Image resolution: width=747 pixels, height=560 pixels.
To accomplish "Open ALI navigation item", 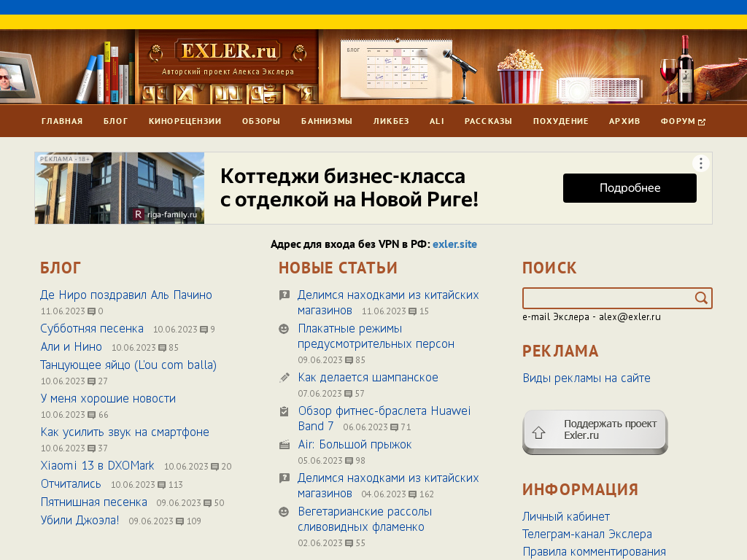I will [437, 122].
